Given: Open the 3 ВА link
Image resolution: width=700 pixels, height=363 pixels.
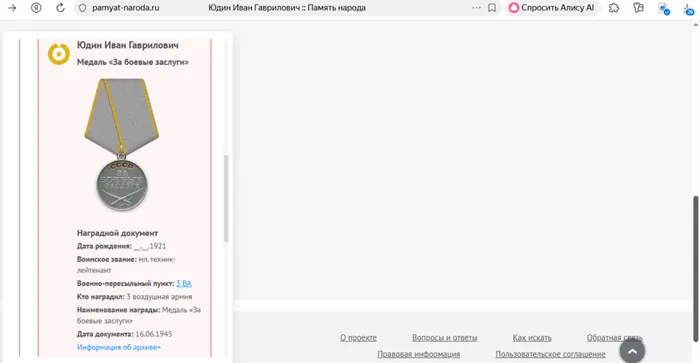Looking at the screenshot, I should click(183, 284).
